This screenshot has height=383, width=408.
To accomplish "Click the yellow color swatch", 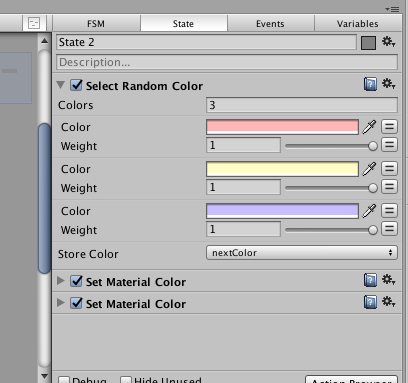I will pyautogui.click(x=282, y=169).
